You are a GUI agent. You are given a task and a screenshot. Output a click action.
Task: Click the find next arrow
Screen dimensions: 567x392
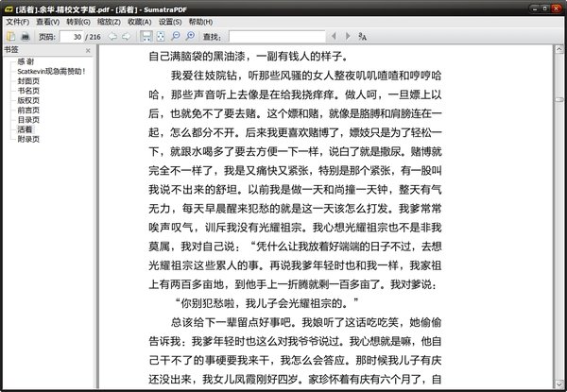click(x=348, y=36)
